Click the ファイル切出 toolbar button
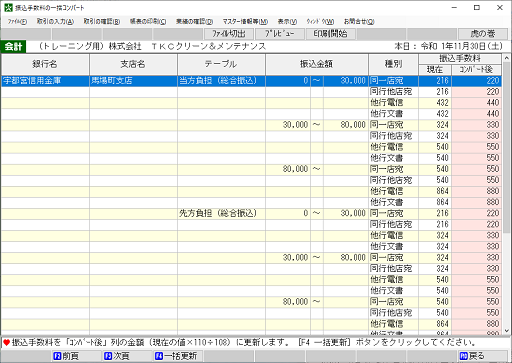Image resolution: width=512 pixels, height=363 pixels. pyautogui.click(x=229, y=34)
